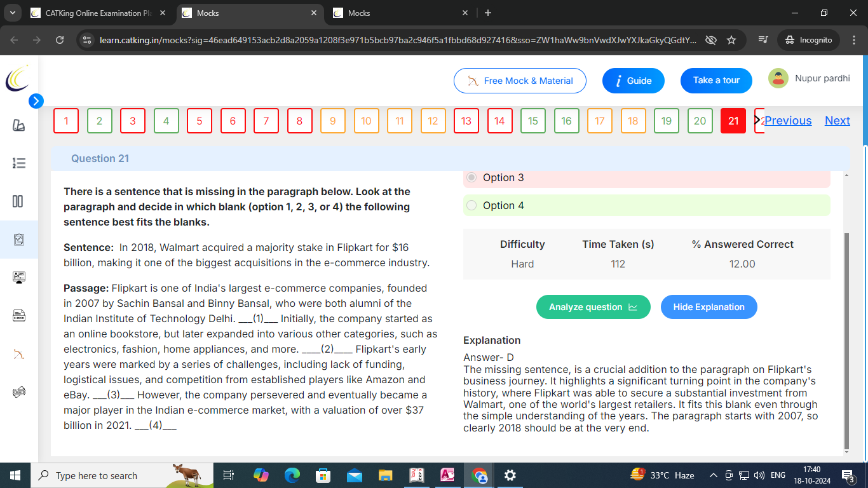Screen dimensions: 868x488
Task: Select the Option 4 radio button
Action: click(471, 205)
